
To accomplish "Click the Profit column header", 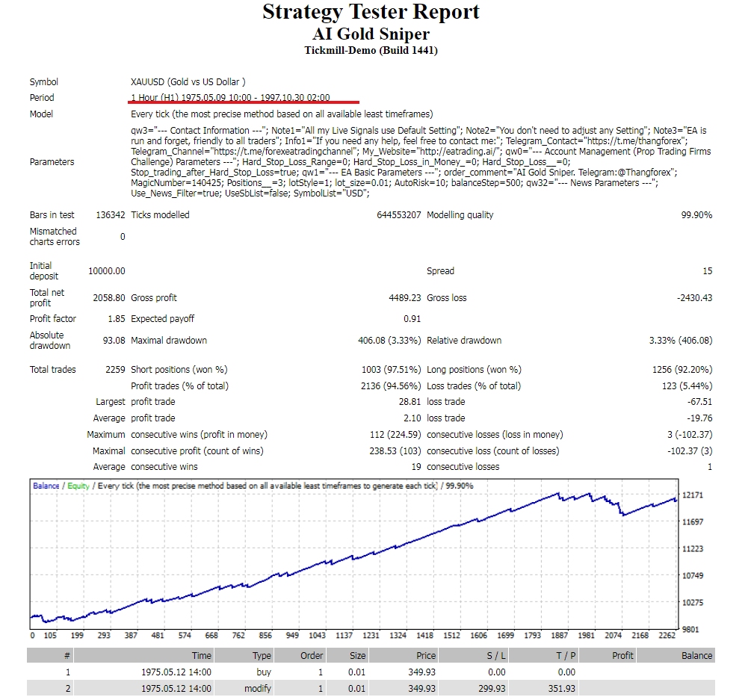I will [622, 655].
